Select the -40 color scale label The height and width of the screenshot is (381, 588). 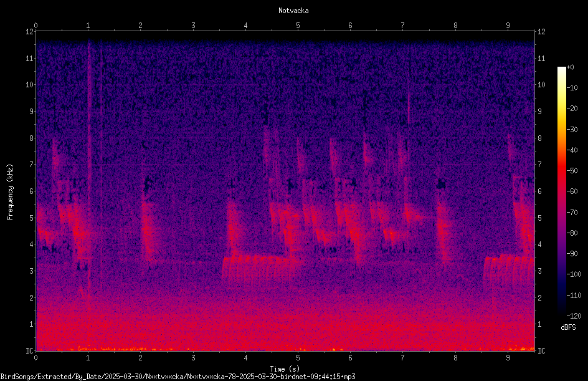pos(572,150)
